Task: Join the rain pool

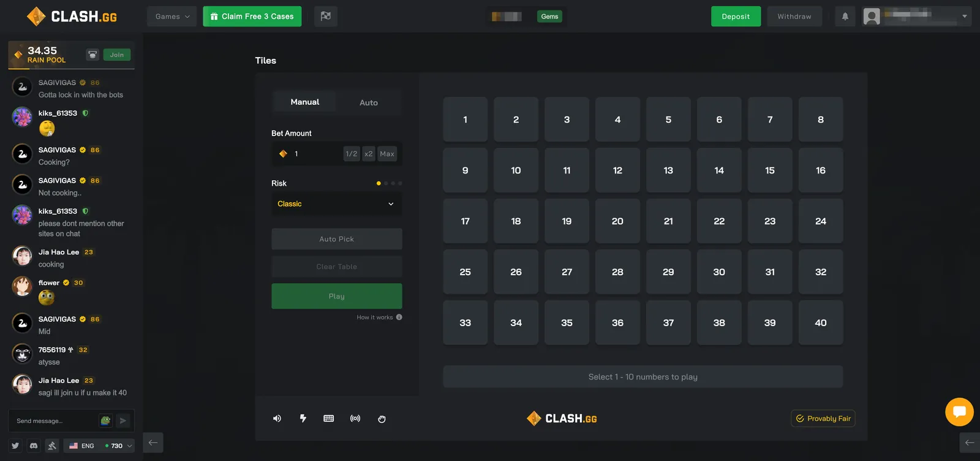Action: click(x=117, y=55)
